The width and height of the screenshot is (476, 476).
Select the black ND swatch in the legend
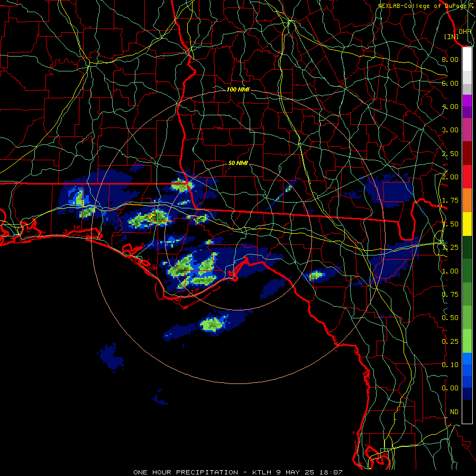pos(467,411)
